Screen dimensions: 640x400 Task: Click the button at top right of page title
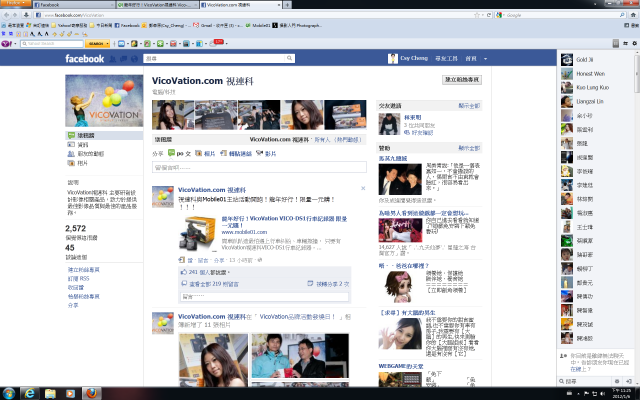462,80
